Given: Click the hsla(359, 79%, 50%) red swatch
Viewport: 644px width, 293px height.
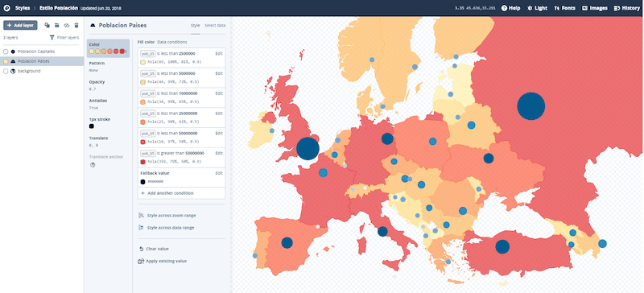Looking at the screenshot, I should click(x=143, y=162).
